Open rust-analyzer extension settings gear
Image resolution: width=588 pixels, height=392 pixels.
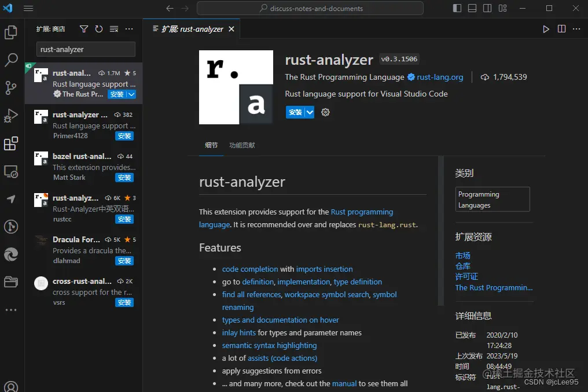pos(325,112)
